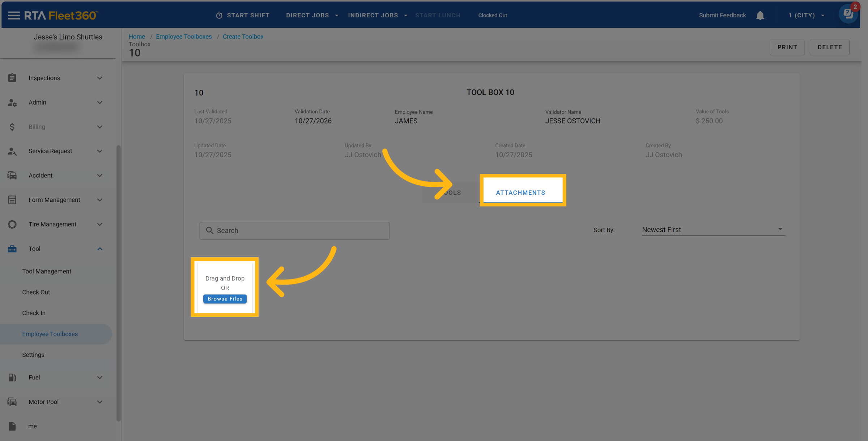Open the hamburger navigation menu
The height and width of the screenshot is (441, 868).
(14, 15)
